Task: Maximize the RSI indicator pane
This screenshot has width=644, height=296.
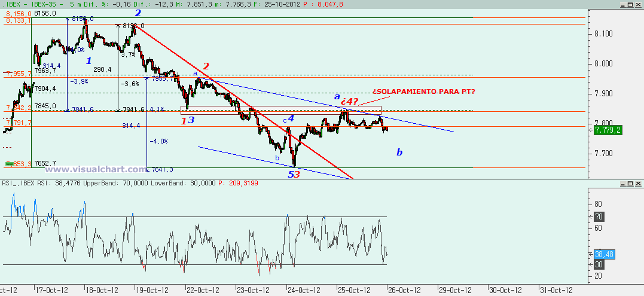Action: click(x=630, y=183)
